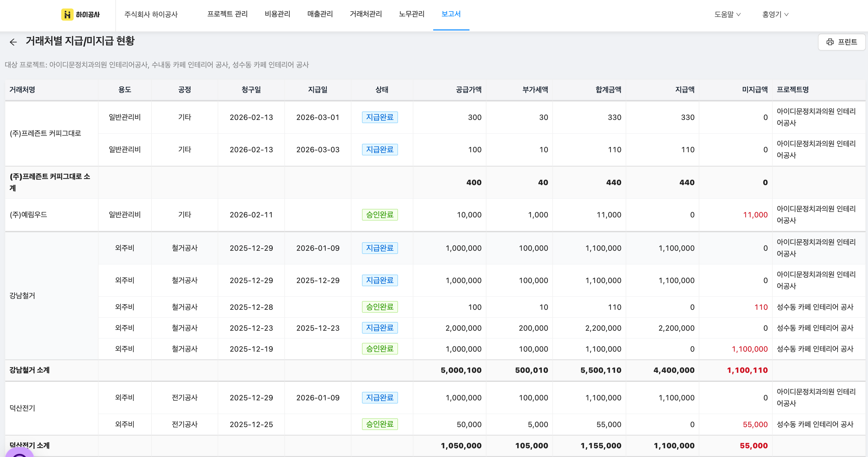Screen dimensions: 868x457
Task: Select the 노무관리 tab
Action: [411, 14]
